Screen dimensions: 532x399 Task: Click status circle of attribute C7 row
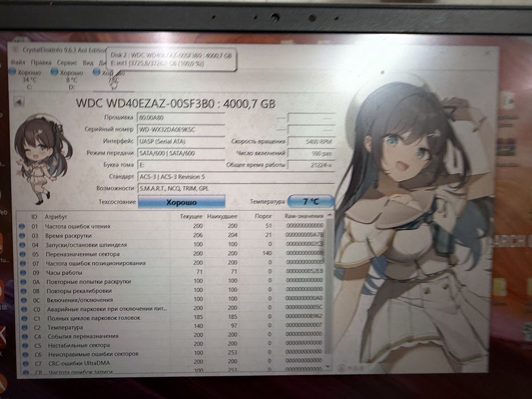point(26,364)
